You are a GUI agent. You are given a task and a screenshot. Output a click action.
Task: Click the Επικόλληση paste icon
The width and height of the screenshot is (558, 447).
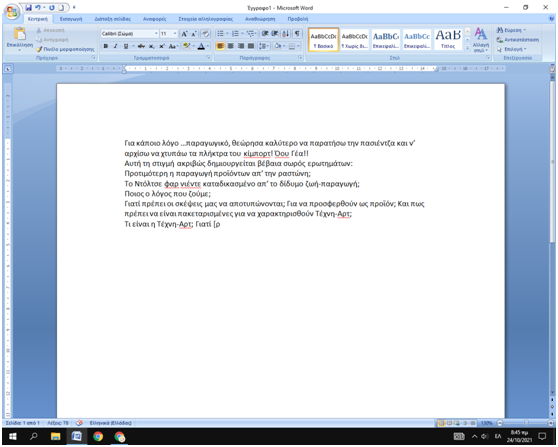pyautogui.click(x=20, y=34)
